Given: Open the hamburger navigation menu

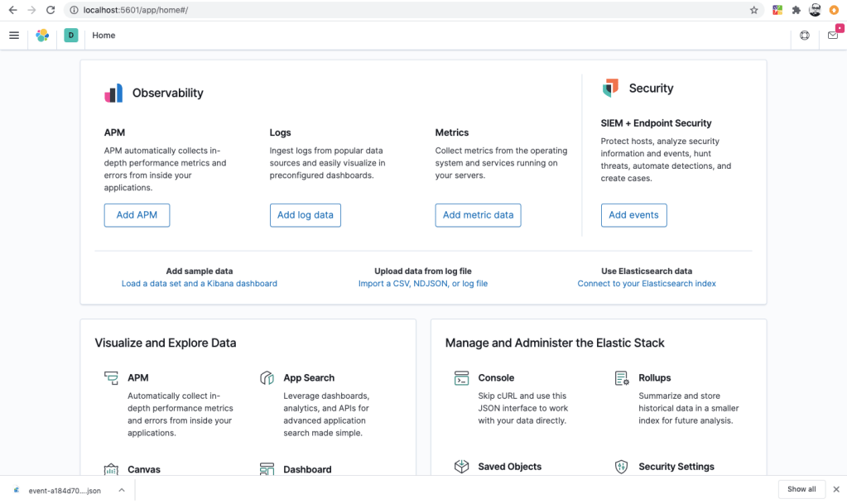Looking at the screenshot, I should click(x=14, y=36).
